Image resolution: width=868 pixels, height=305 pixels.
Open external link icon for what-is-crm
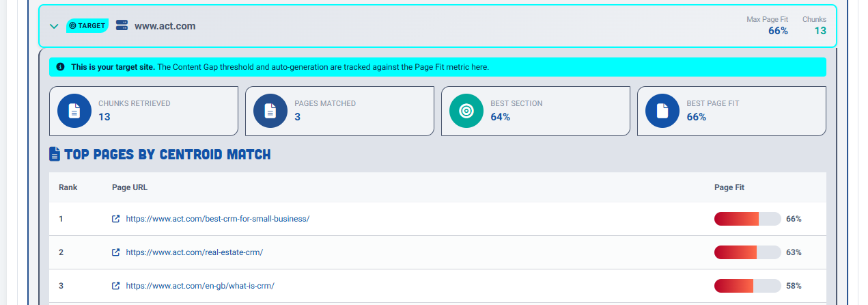(x=116, y=286)
